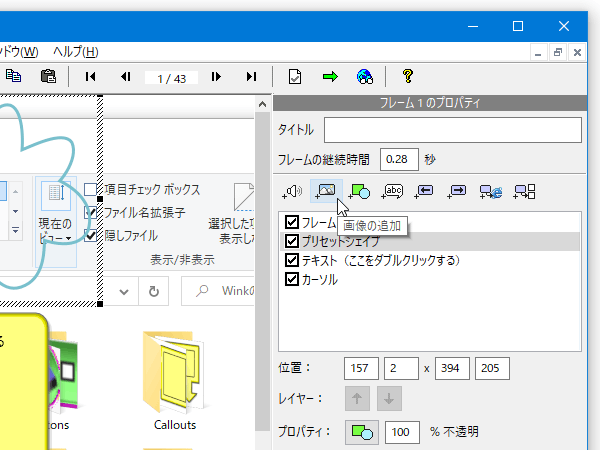Jump to the last frame
The width and height of the screenshot is (600, 450).
pyautogui.click(x=251, y=77)
